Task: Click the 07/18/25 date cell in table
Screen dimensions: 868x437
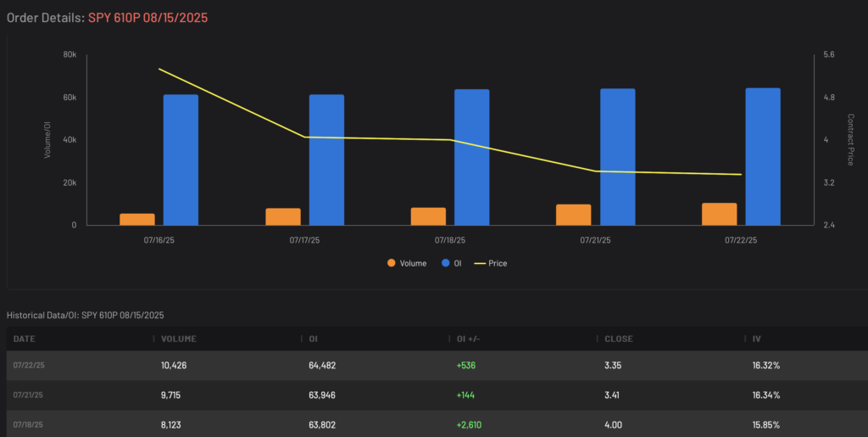Action: (28, 425)
